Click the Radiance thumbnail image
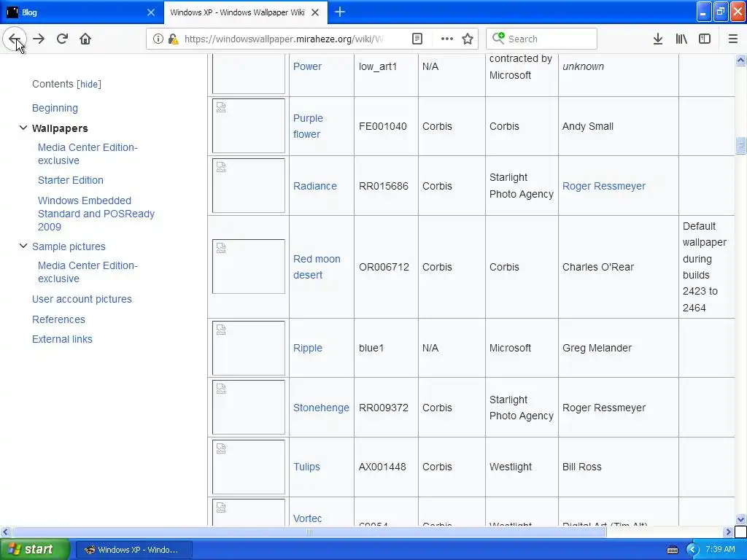 (249, 186)
